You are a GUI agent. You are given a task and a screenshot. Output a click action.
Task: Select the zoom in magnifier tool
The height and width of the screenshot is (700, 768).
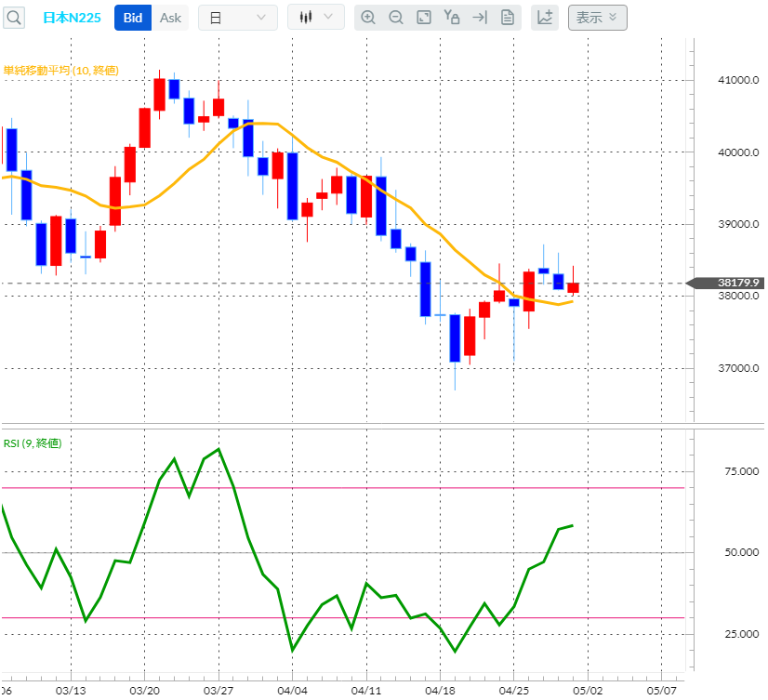click(x=368, y=17)
